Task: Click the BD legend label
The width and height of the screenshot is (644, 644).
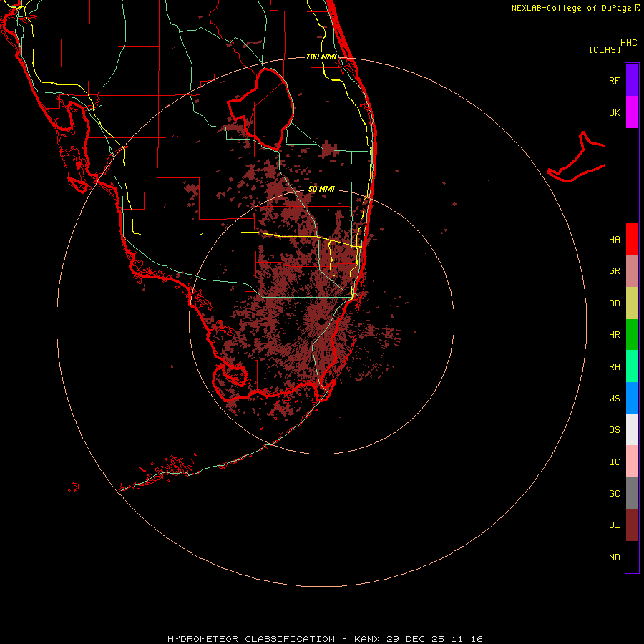Action: [614, 303]
